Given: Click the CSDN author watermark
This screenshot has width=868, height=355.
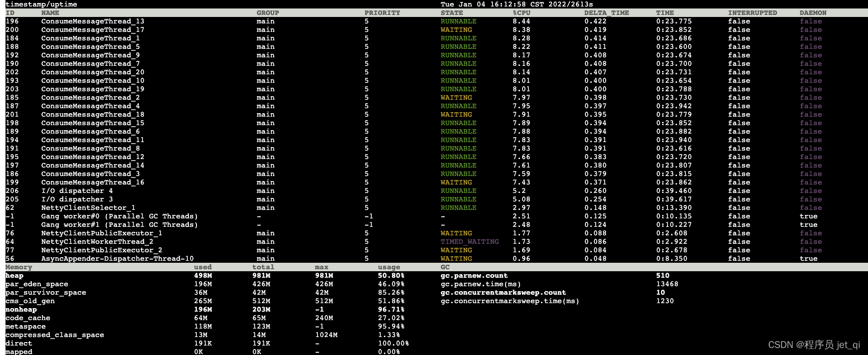Looking at the screenshot, I should [814, 345].
